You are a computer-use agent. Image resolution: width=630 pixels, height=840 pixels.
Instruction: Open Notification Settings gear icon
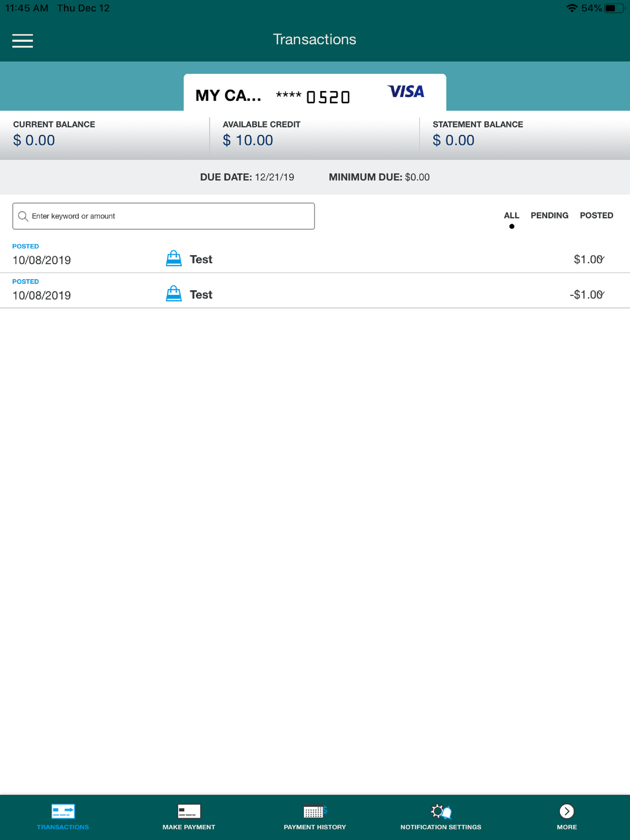pos(441,811)
